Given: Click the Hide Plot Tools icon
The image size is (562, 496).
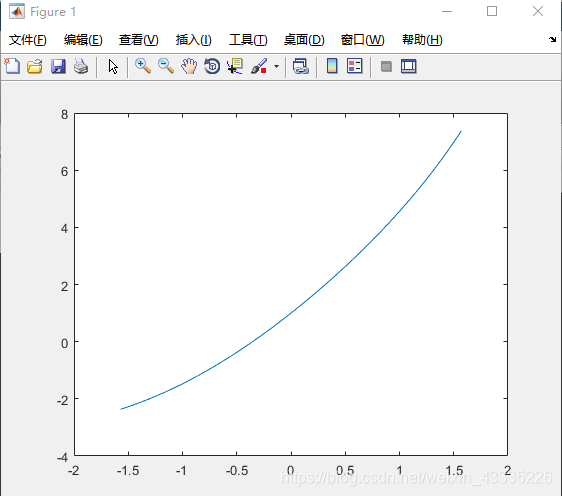Looking at the screenshot, I should pos(386,66).
